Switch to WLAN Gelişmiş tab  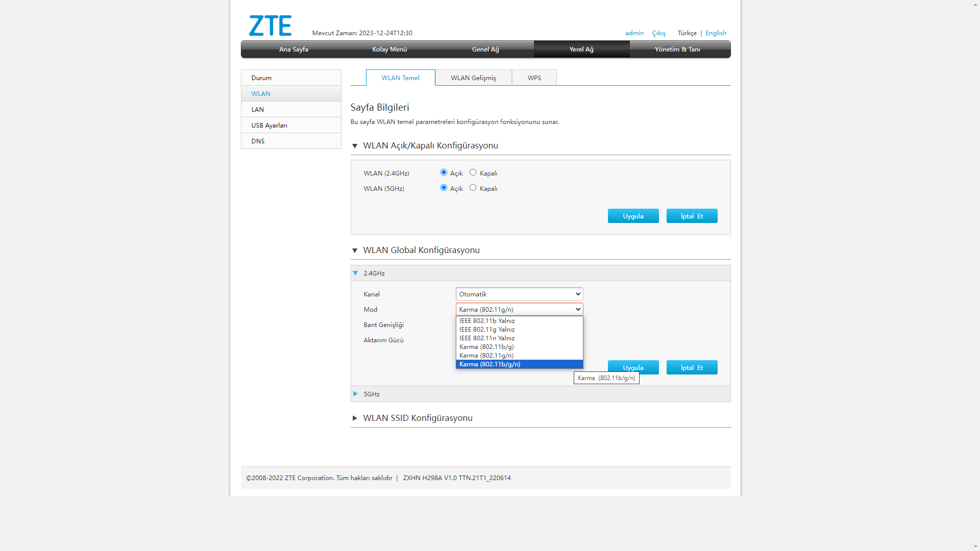pos(473,78)
